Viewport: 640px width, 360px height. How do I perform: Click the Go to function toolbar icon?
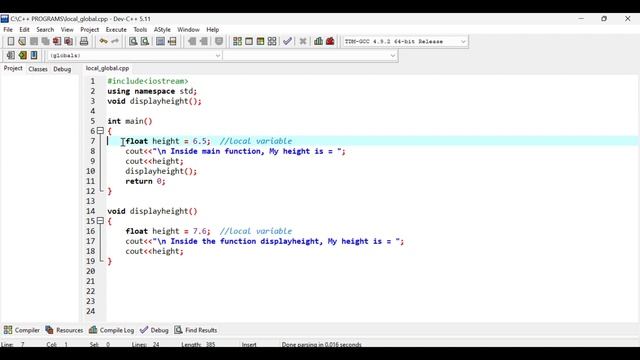click(160, 41)
